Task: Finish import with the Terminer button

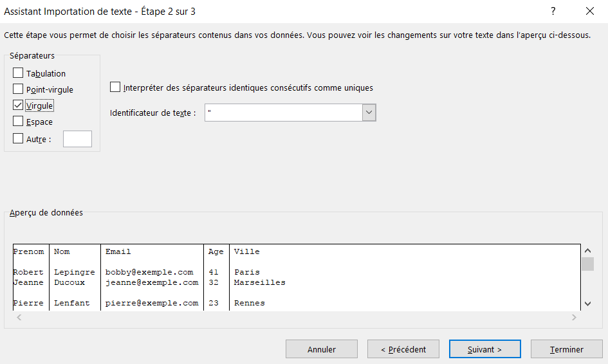Action: (567, 349)
